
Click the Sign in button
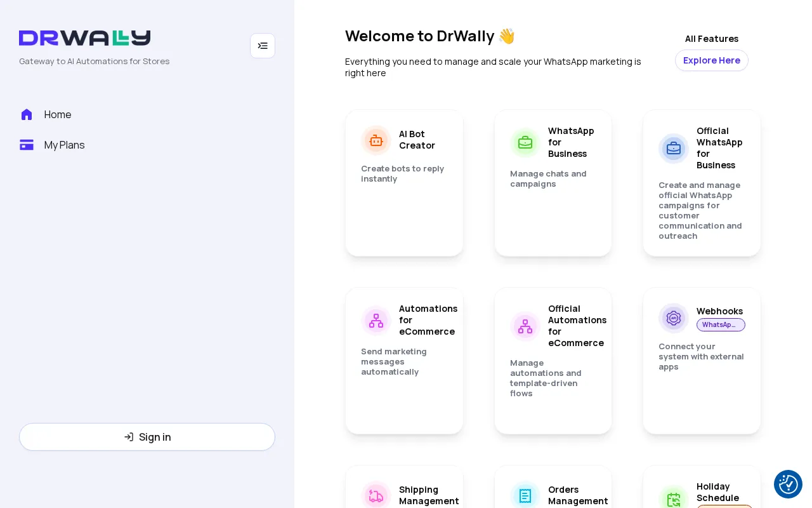[147, 437]
